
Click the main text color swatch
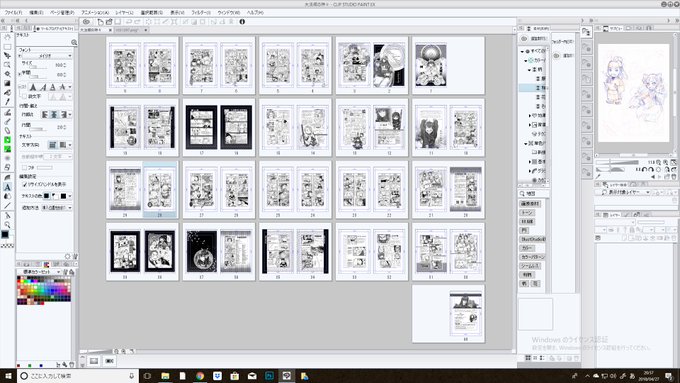(x=46, y=196)
